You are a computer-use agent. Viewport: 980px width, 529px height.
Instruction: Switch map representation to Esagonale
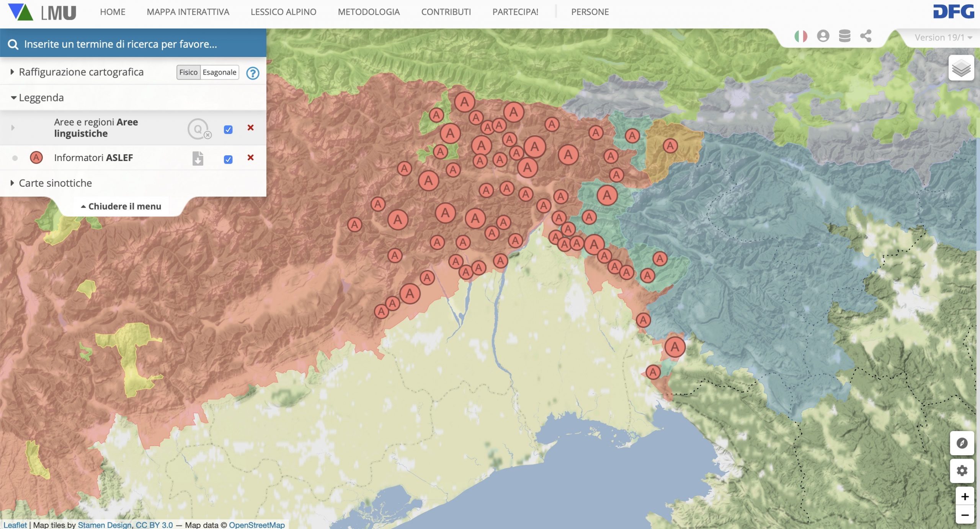tap(219, 72)
